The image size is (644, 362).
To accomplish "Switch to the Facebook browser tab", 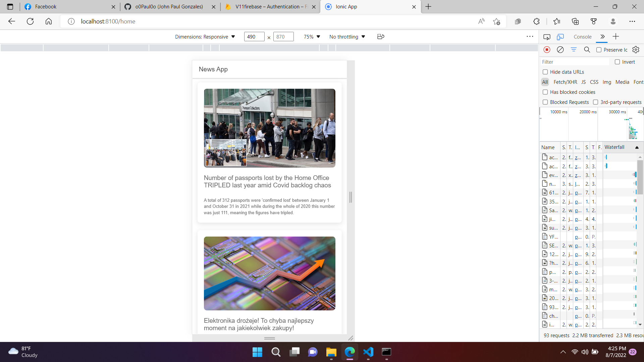I will click(x=46, y=7).
